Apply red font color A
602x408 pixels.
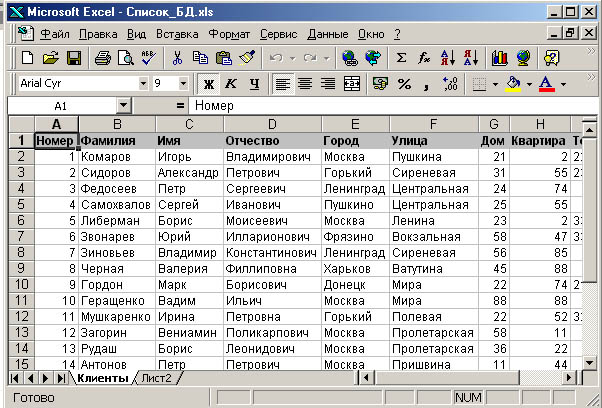point(547,83)
